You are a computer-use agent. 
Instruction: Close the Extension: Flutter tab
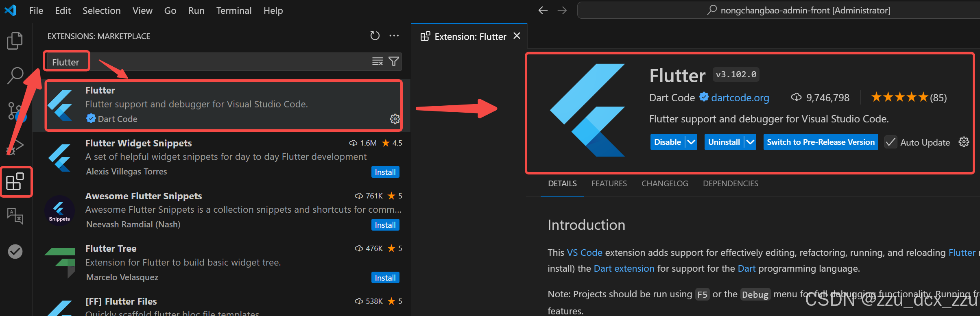tap(517, 36)
